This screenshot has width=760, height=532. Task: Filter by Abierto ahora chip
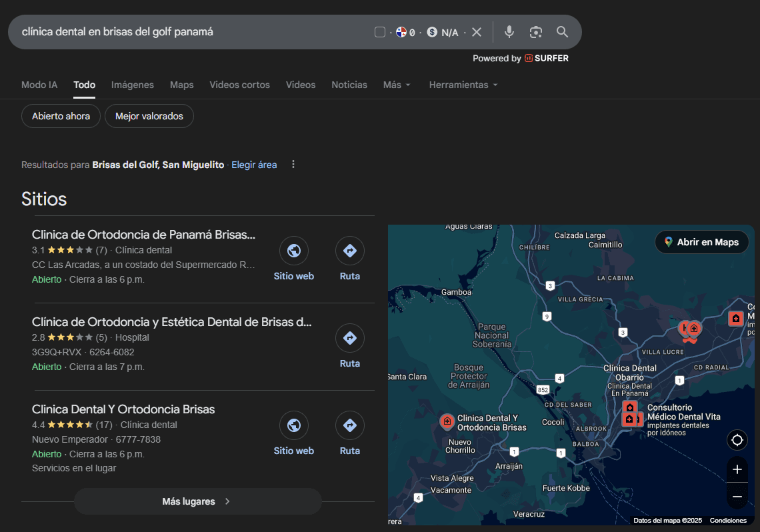pyautogui.click(x=61, y=116)
